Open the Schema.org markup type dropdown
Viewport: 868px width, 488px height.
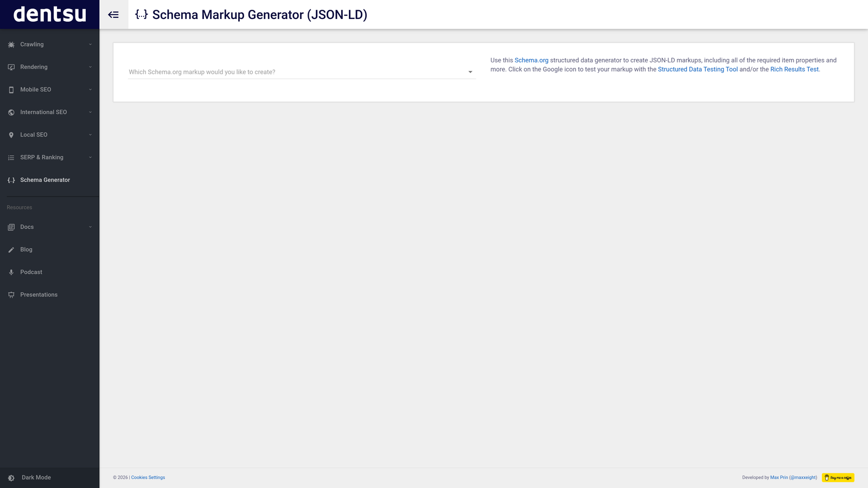pyautogui.click(x=302, y=72)
